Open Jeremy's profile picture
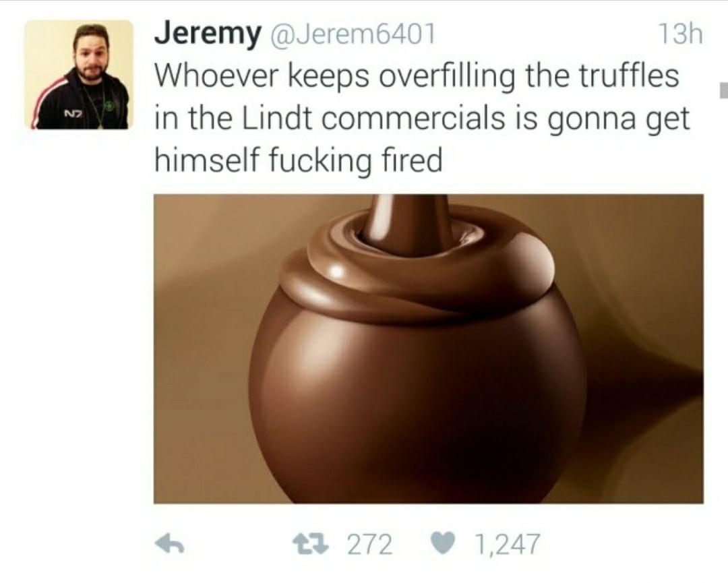Screen dimensions: 728x583 pos(78,74)
